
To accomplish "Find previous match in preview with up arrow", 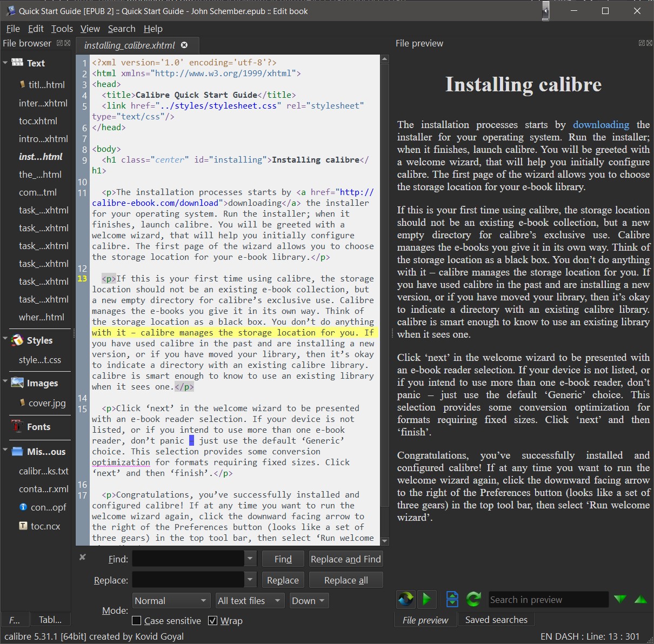I will coord(640,599).
